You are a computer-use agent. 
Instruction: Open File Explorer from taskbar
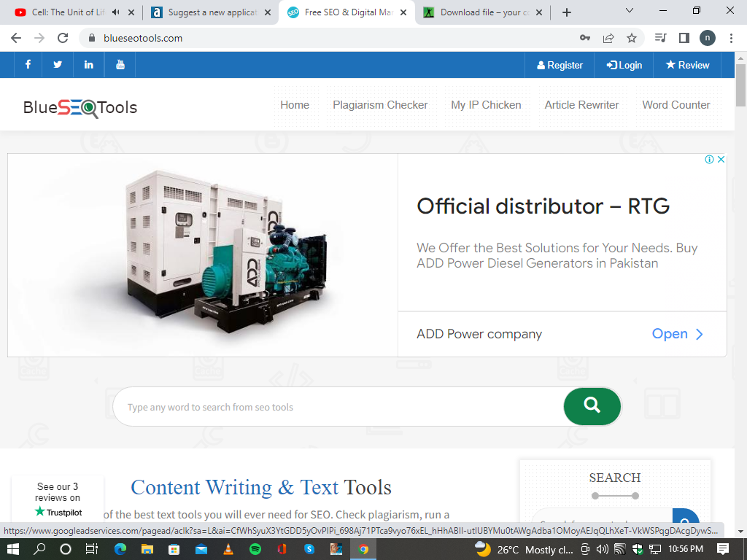click(x=147, y=549)
